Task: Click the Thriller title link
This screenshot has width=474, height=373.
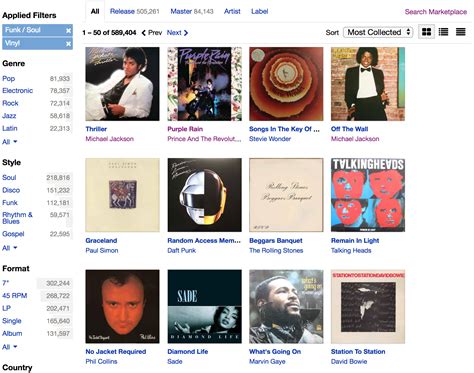Action: coord(96,129)
